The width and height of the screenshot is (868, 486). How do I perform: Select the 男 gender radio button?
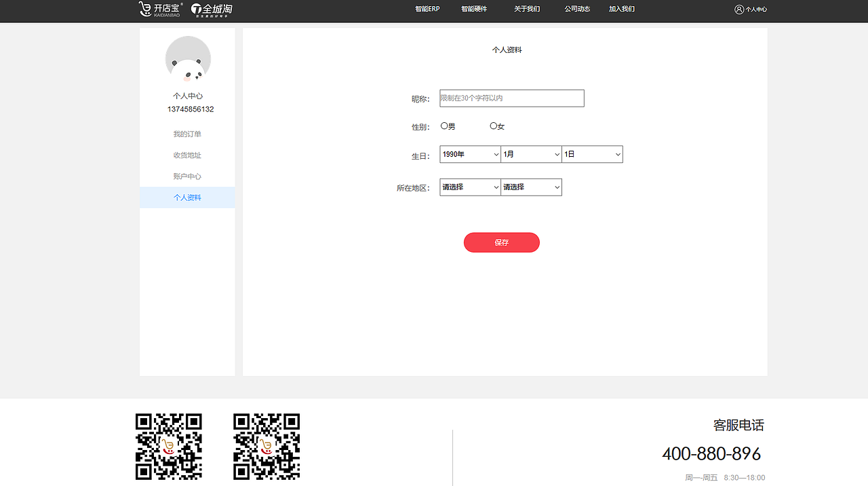(444, 126)
